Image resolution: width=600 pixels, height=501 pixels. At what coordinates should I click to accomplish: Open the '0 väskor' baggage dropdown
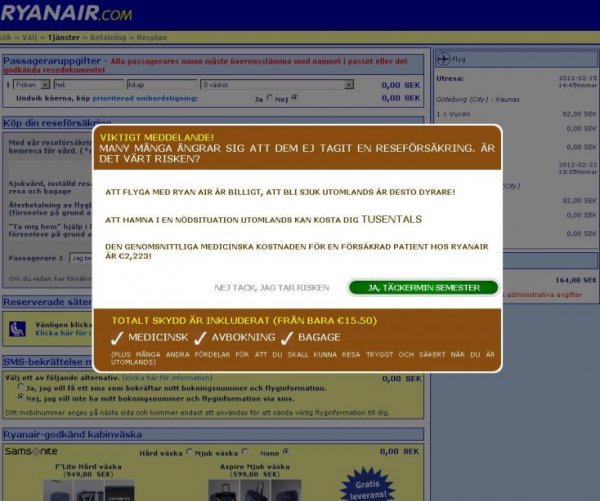tap(276, 85)
